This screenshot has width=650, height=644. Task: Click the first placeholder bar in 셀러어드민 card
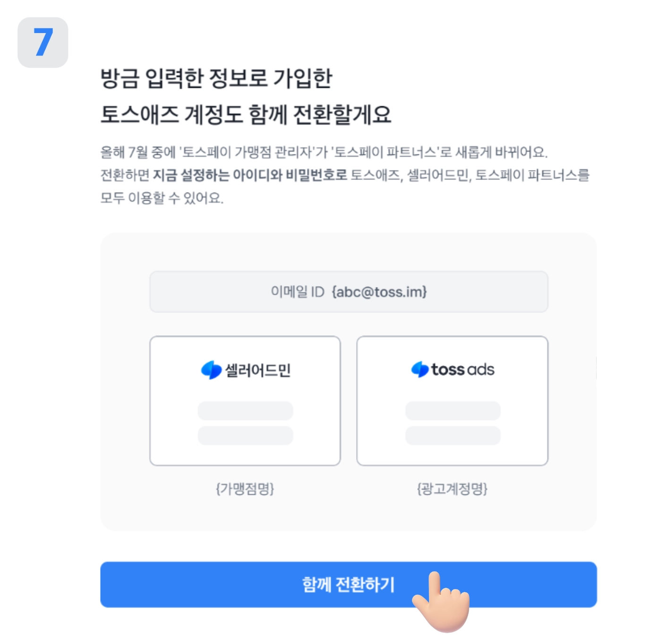pyautogui.click(x=245, y=411)
